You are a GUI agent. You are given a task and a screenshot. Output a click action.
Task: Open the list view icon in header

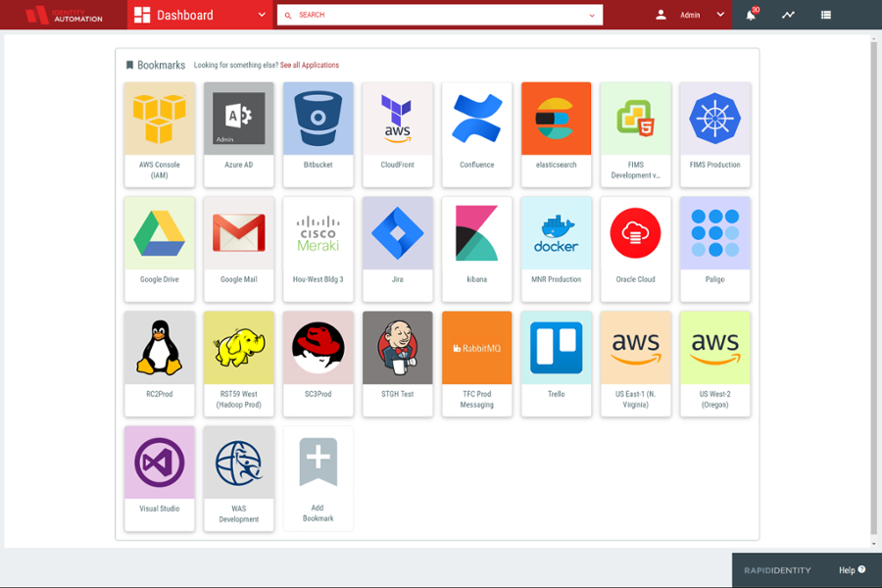click(826, 15)
